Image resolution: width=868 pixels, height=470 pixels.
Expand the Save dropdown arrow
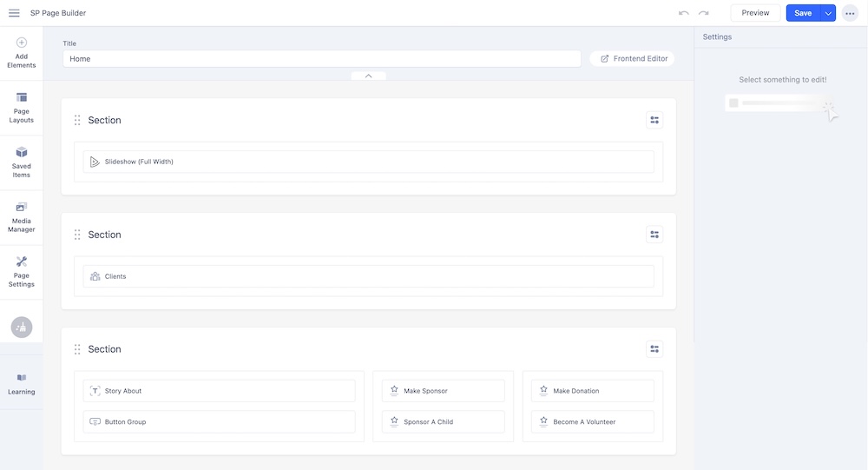click(x=828, y=13)
